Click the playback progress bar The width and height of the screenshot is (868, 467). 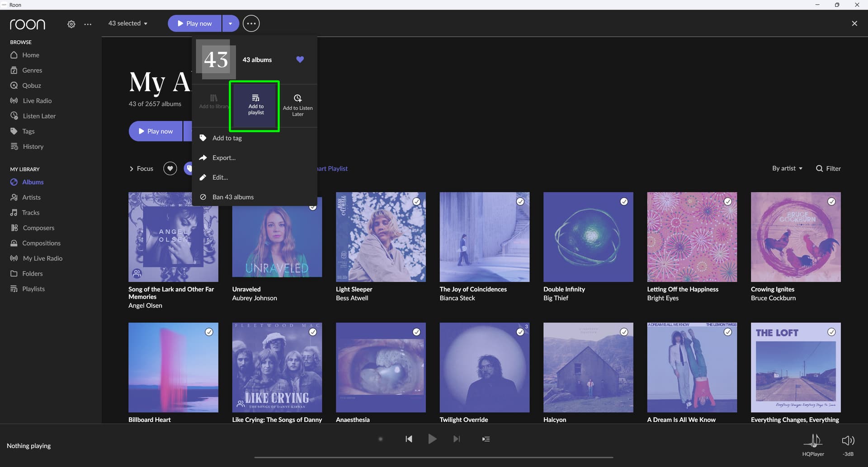click(433, 457)
